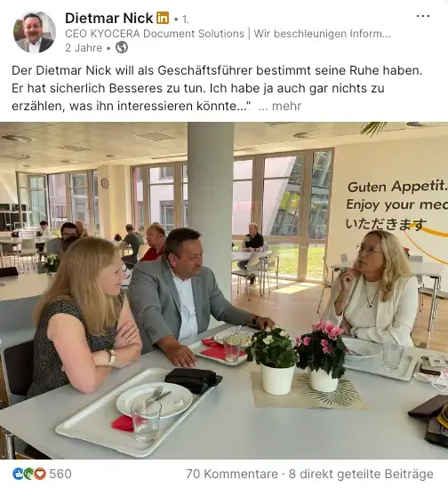The width and height of the screenshot is (448, 488).
Task: Expand post text with 'mehr'
Action: [x=286, y=106]
